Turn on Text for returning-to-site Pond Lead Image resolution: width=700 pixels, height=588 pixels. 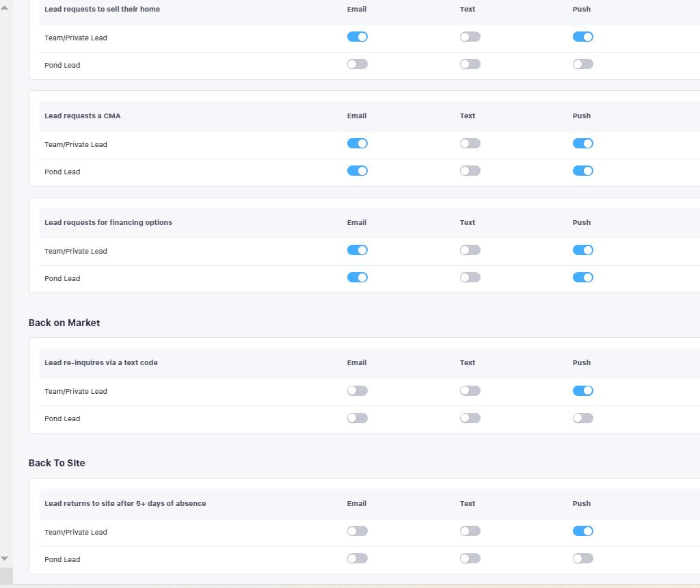coord(470,559)
